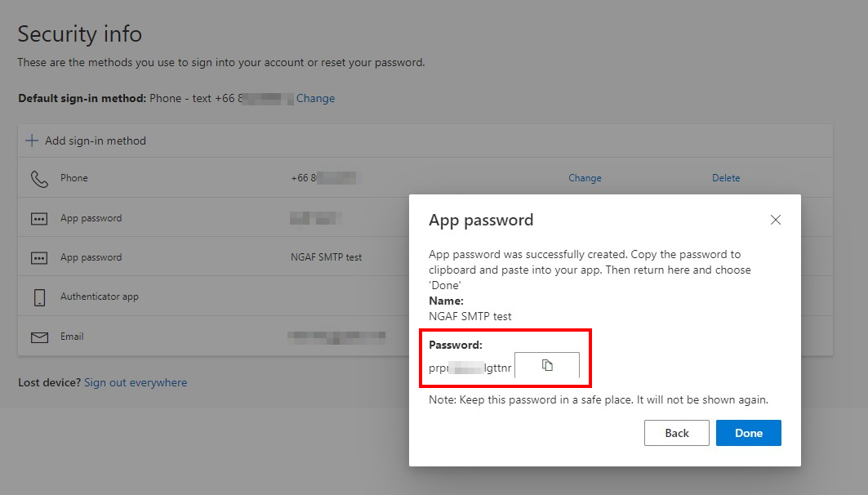Click the Phone handset icon

[x=38, y=178]
